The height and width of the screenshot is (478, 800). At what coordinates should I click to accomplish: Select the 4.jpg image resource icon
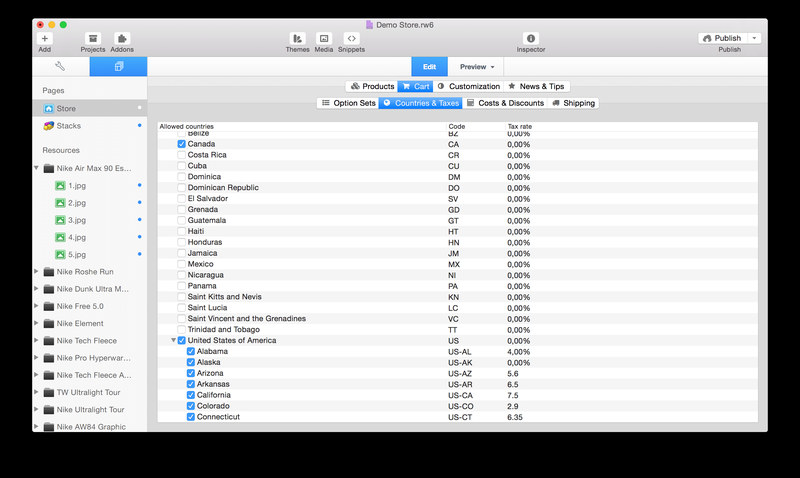tap(60, 237)
